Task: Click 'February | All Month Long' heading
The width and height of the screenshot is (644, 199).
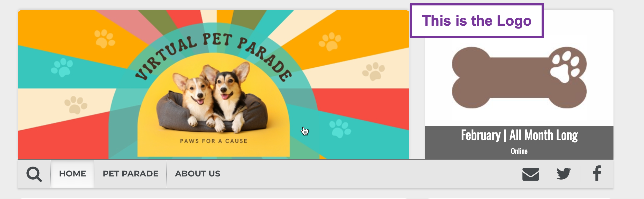Action: coord(519,135)
